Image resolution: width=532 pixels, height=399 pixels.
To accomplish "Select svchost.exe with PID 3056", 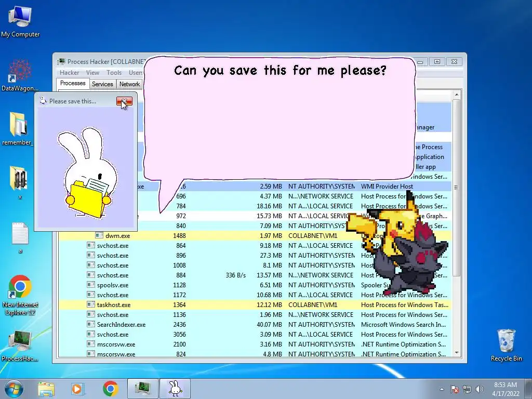I will tap(255, 335).
